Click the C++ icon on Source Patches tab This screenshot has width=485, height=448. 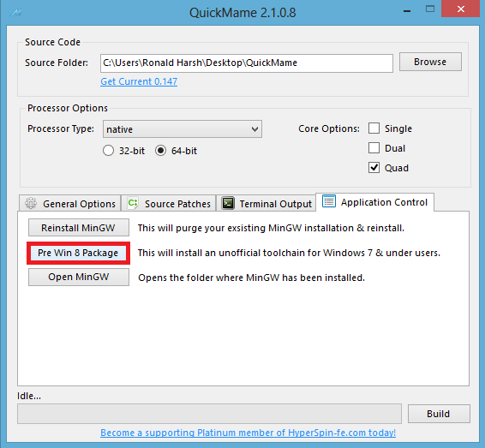133,203
